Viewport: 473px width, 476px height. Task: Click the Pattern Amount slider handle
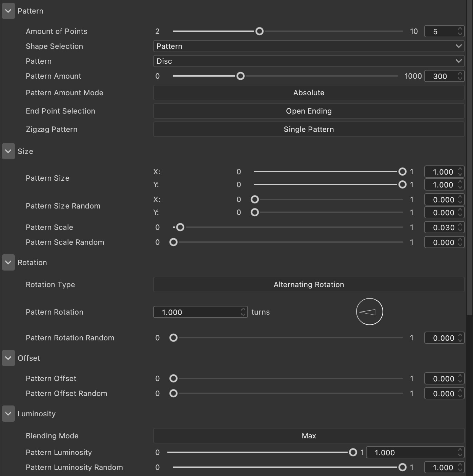241,76
